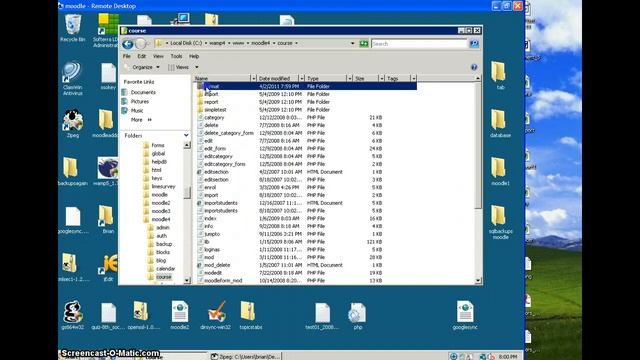Open the Brian folder on desktop

(108, 219)
